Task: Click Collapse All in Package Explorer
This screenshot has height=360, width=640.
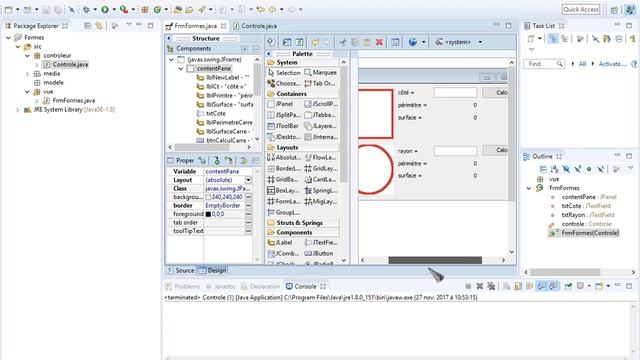Action: click(x=87, y=26)
